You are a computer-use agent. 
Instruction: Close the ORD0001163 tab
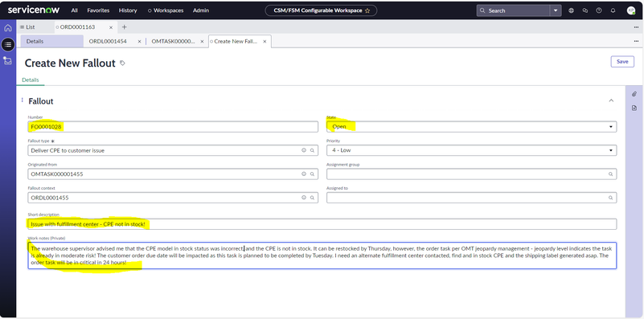(111, 27)
